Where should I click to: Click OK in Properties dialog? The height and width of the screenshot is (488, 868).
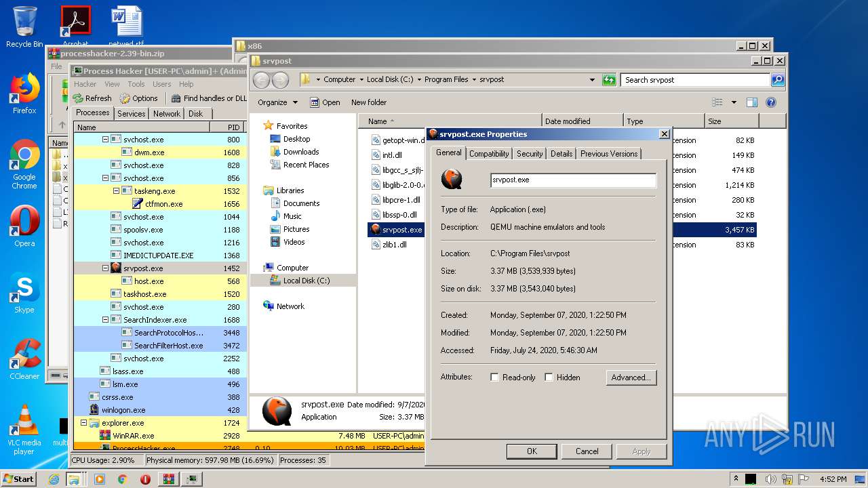pyautogui.click(x=532, y=451)
